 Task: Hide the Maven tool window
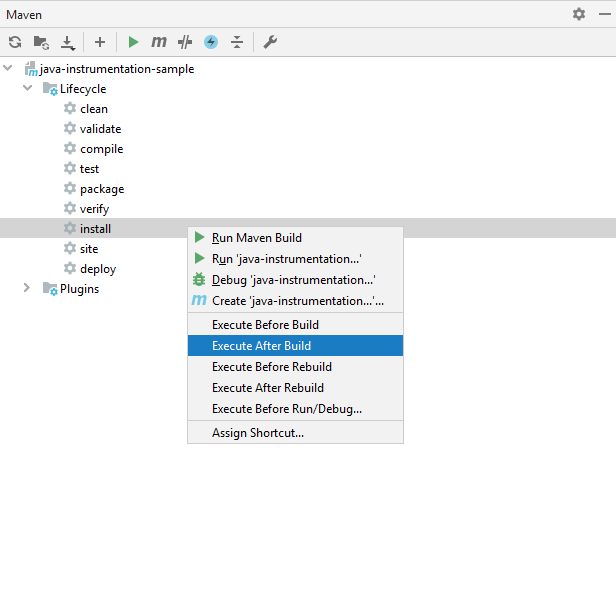pos(605,14)
